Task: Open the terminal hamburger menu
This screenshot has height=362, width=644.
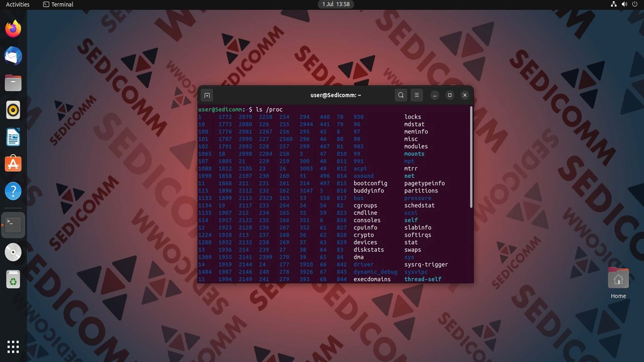Action: [417, 95]
